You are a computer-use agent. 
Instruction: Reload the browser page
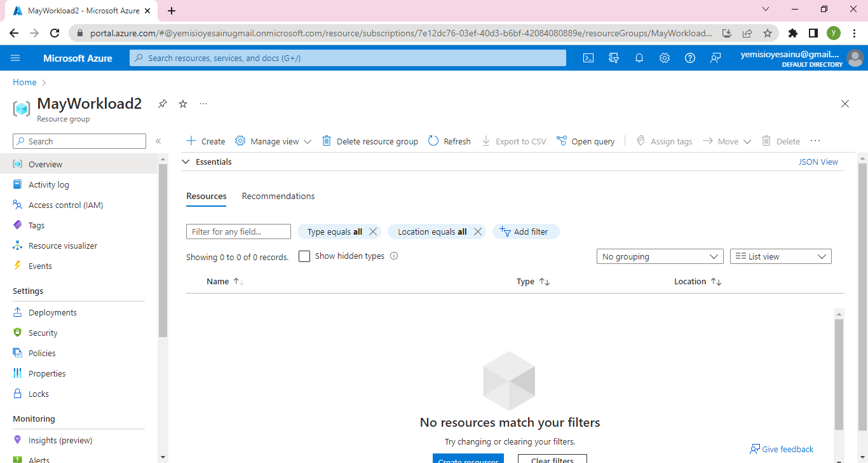pos(55,33)
